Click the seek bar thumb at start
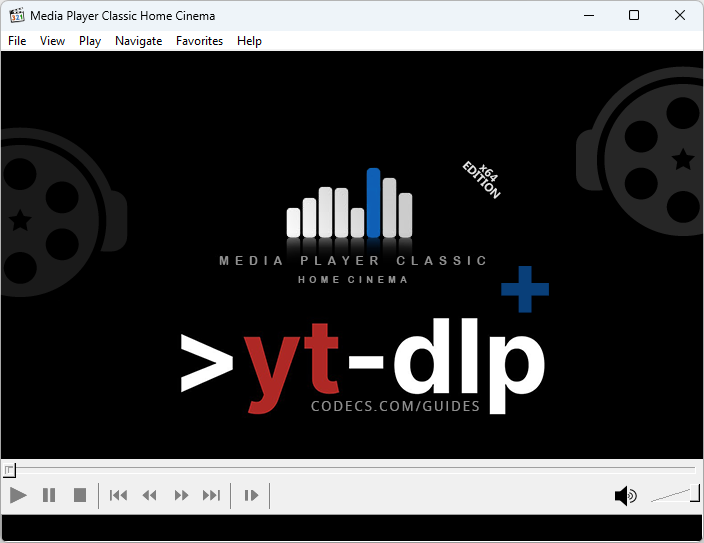This screenshot has height=543, width=704. (x=9, y=470)
